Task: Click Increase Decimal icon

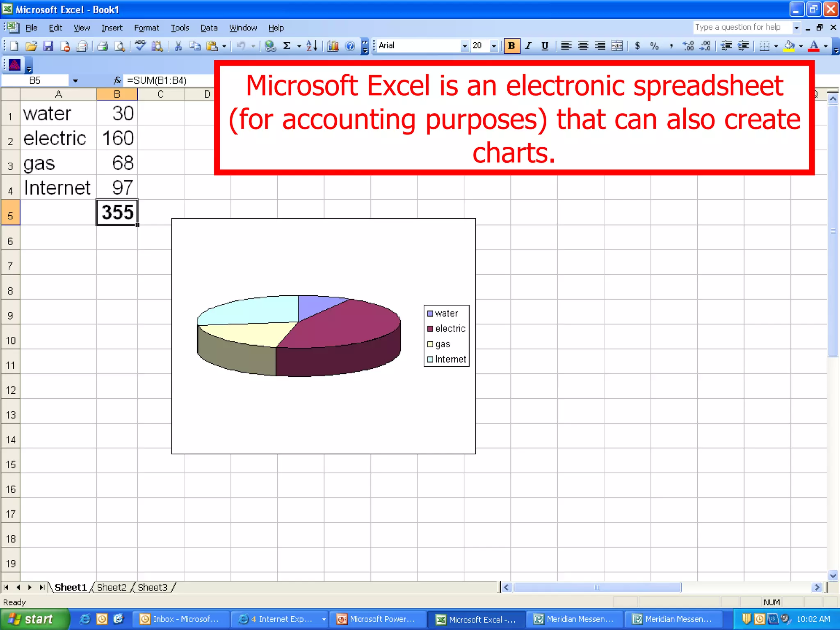Action: 688,46
